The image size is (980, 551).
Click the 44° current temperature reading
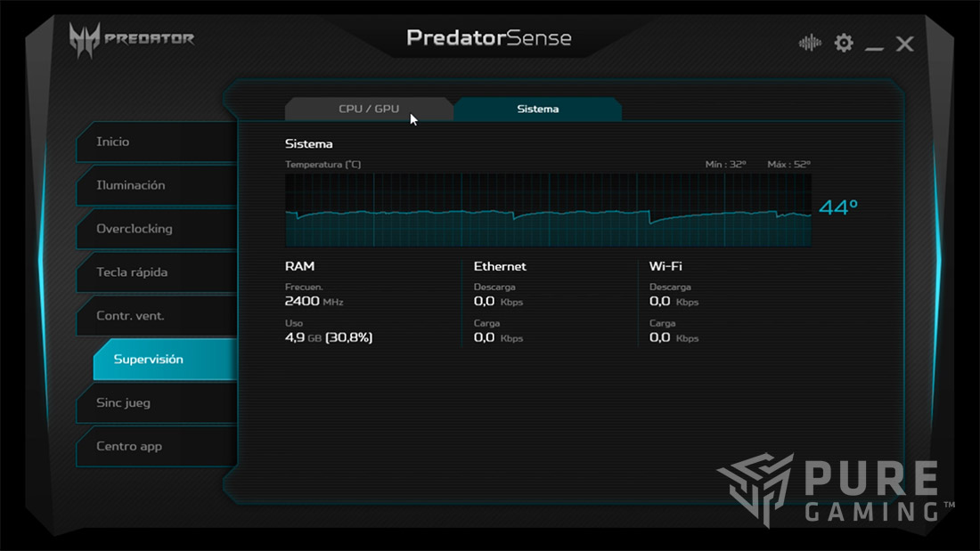(x=837, y=207)
